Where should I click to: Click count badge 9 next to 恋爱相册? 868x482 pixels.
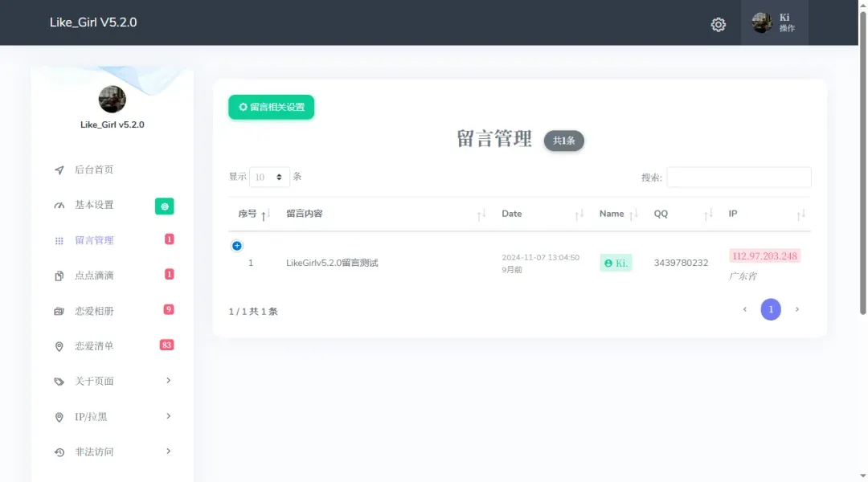169,309
